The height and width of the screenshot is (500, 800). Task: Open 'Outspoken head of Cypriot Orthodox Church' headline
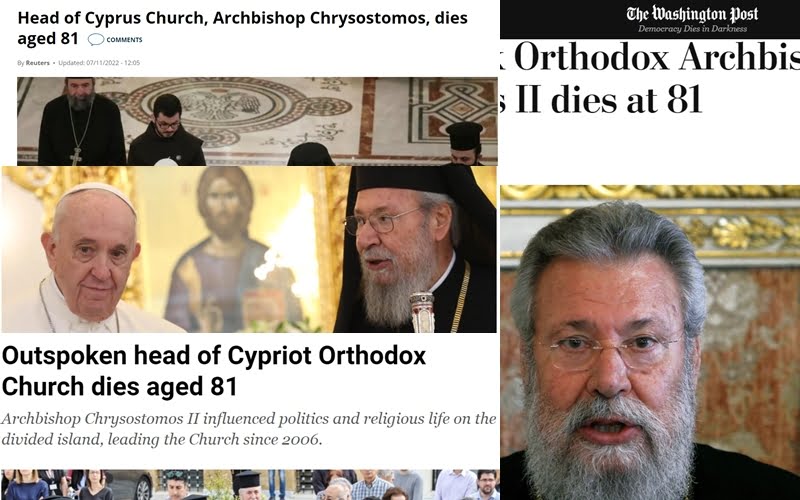[214, 371]
